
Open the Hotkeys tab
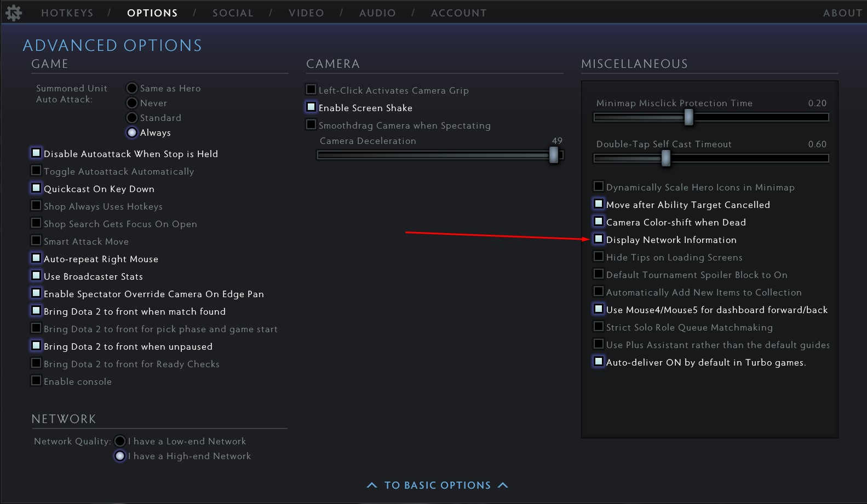point(67,13)
